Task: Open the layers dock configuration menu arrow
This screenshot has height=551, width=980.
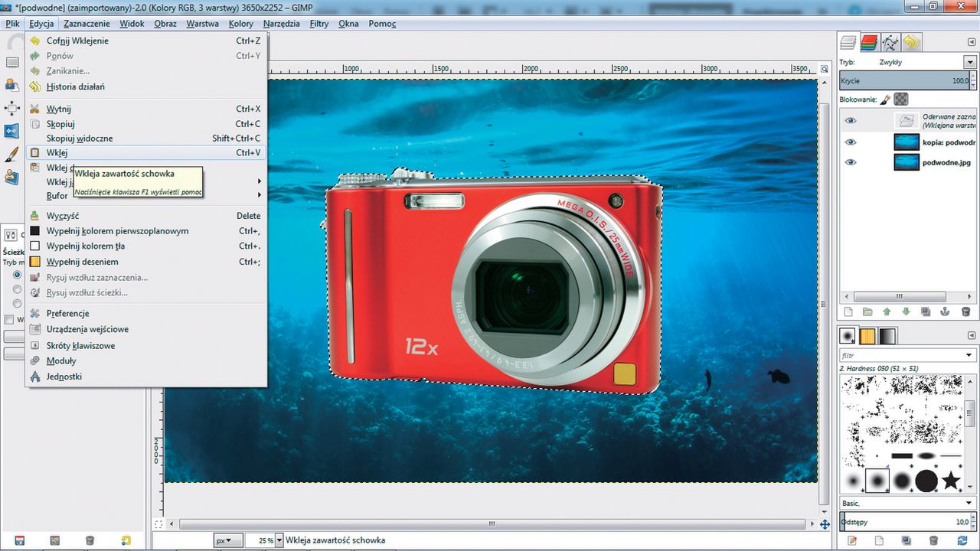Action: pos(970,42)
